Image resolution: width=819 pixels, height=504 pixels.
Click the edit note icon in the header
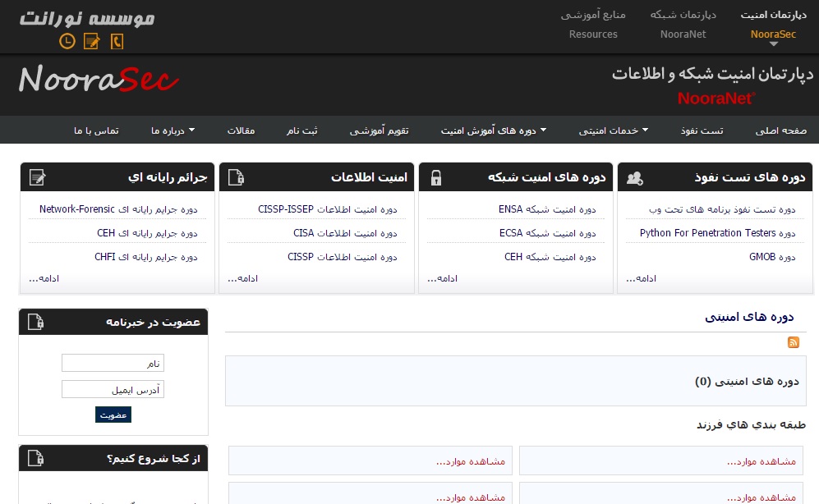pyautogui.click(x=91, y=41)
